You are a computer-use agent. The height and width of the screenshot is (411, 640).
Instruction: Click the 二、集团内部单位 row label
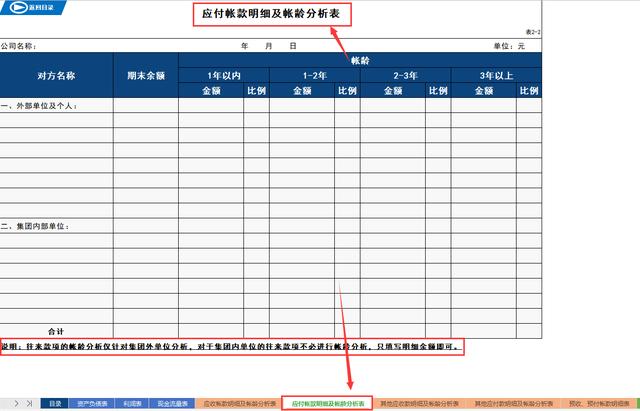35,226
